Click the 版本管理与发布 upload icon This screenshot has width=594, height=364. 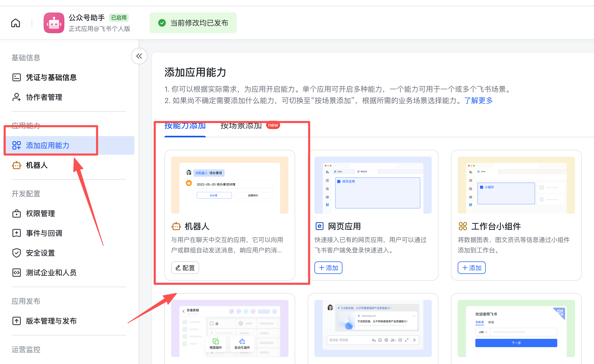[x=17, y=321]
